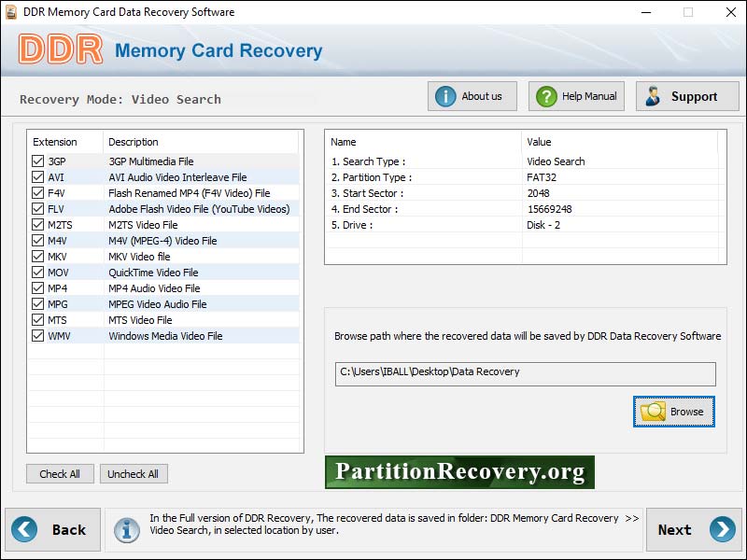Click the '2048' start sector value
Image resolution: width=747 pixels, height=560 pixels.
click(538, 193)
